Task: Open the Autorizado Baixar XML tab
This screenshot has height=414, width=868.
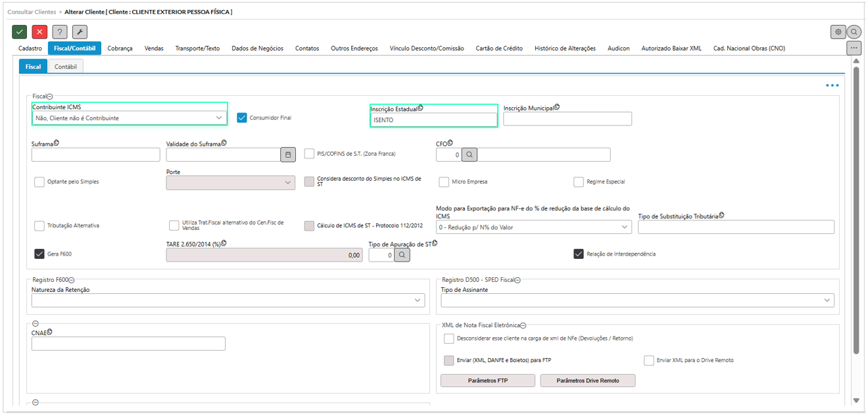Action: click(671, 49)
